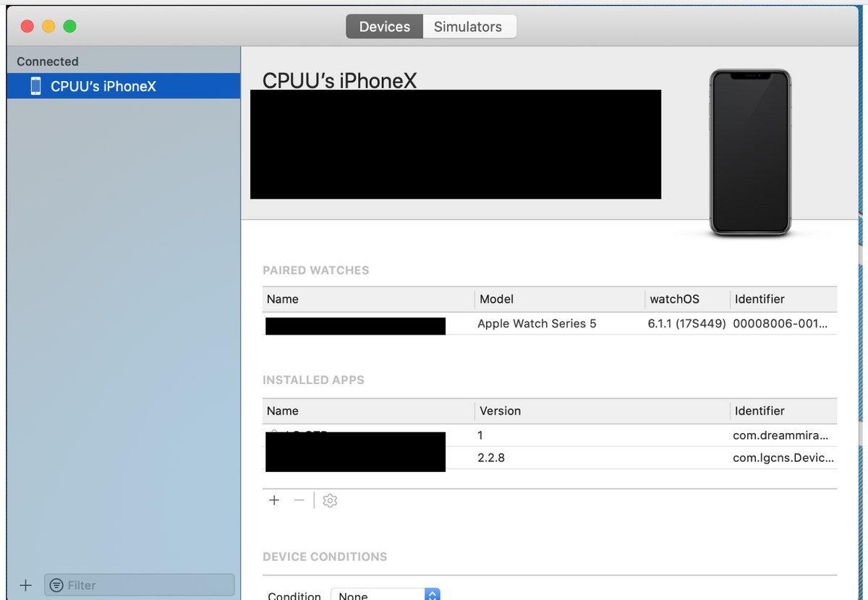Focus the Filter search field
The image size is (868, 600).
(x=140, y=585)
